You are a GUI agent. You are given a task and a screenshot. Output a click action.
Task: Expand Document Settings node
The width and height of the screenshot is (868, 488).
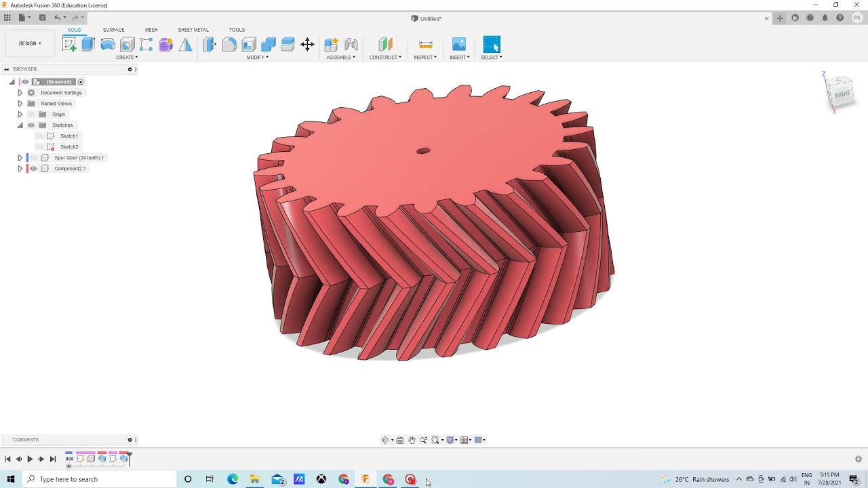20,93
